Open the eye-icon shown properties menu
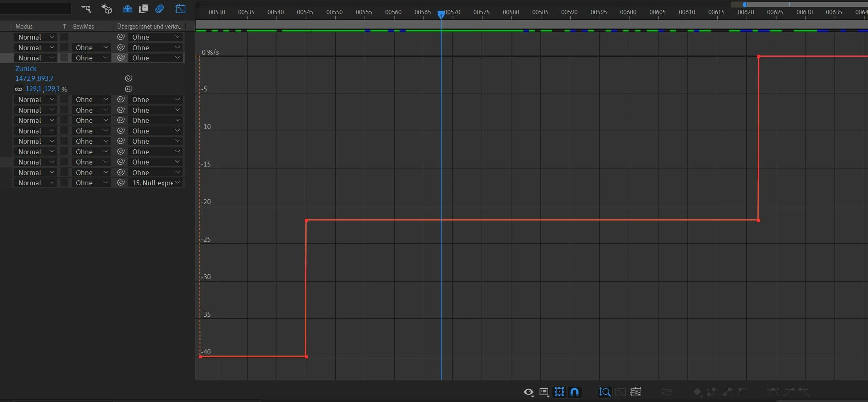The image size is (868, 402). pyautogui.click(x=529, y=392)
